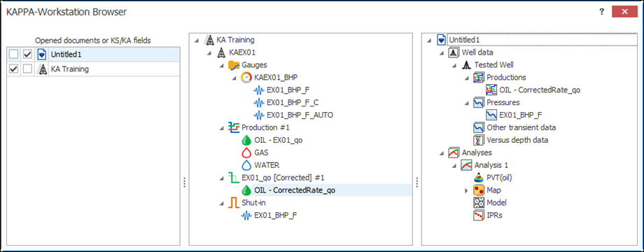Screen dimensions: 644x252
Task: Click the Versus depth data icon
Action: 479,140
